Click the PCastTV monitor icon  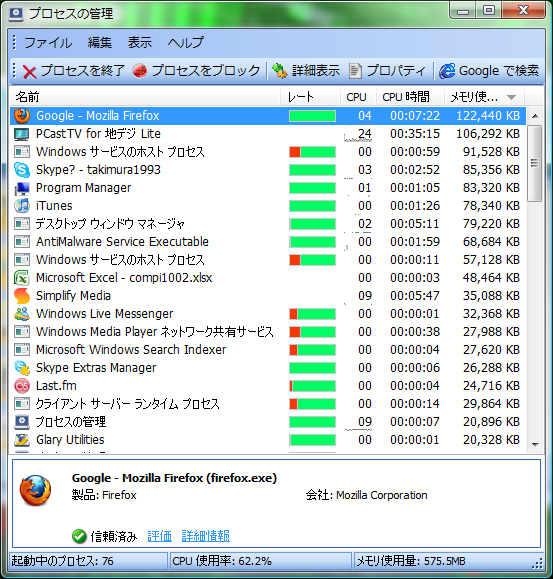click(x=22, y=134)
